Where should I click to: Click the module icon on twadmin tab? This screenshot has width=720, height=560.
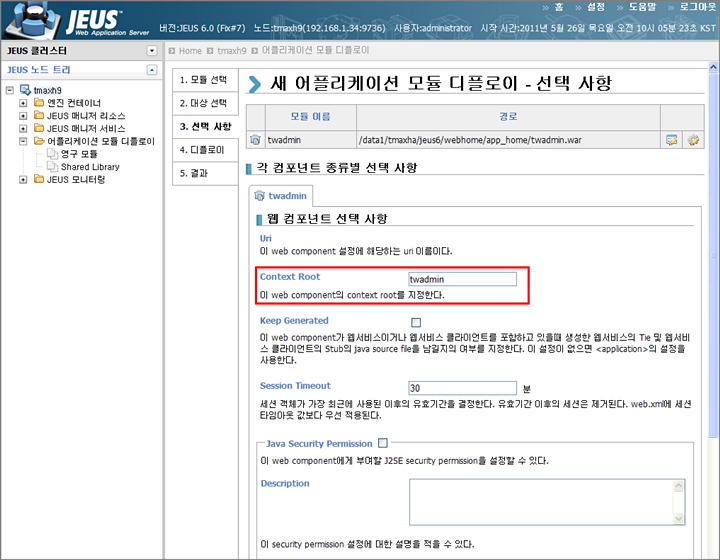pos(259,196)
